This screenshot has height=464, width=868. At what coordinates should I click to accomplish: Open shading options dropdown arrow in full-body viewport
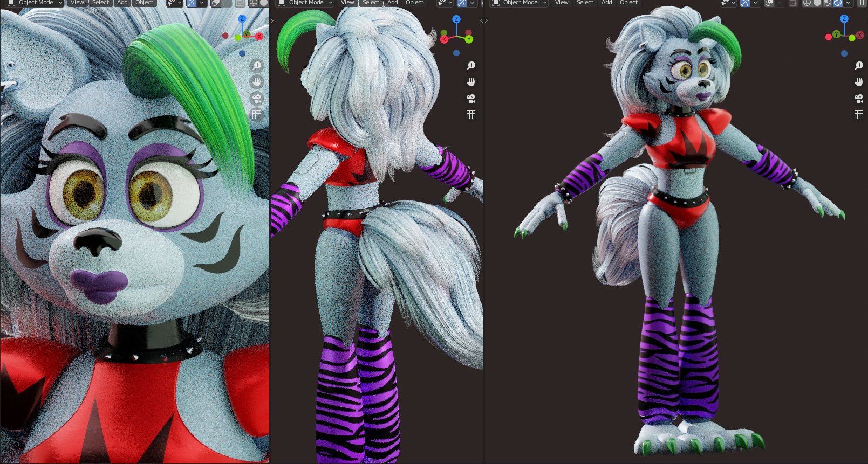(848, 3)
